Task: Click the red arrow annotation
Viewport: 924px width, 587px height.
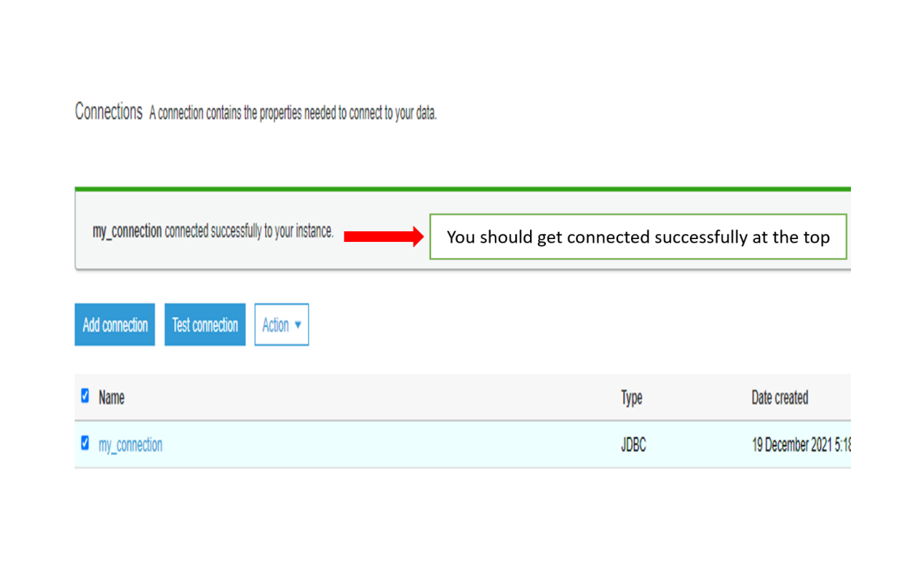Action: pos(384,236)
